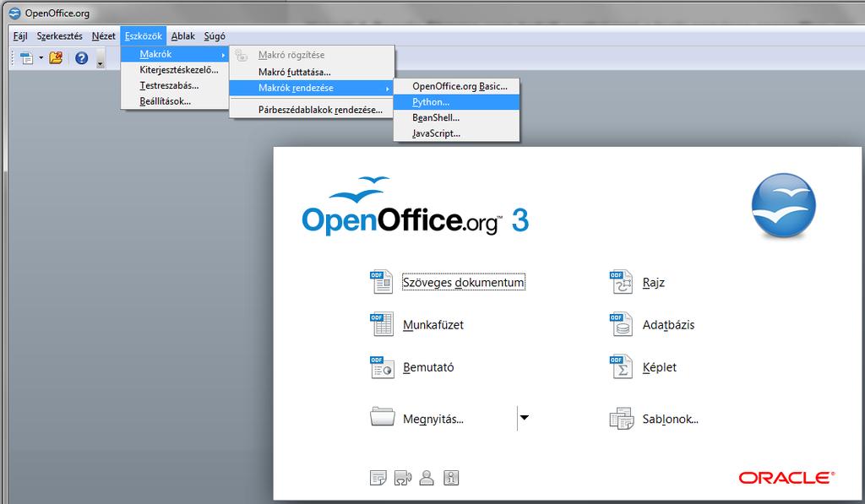Click the Rajz drawing icon
865x504 pixels.
(x=621, y=281)
